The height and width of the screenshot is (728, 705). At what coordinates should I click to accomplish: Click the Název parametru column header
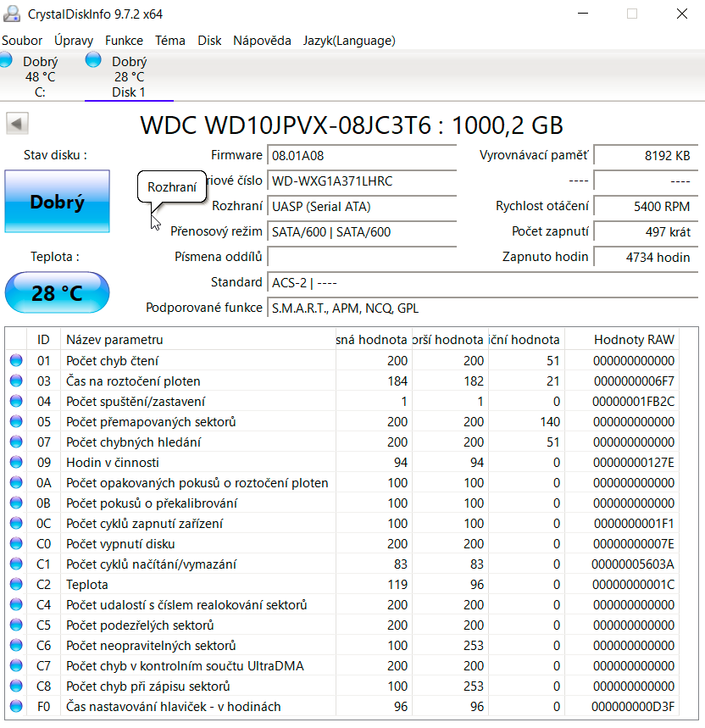coord(198,340)
